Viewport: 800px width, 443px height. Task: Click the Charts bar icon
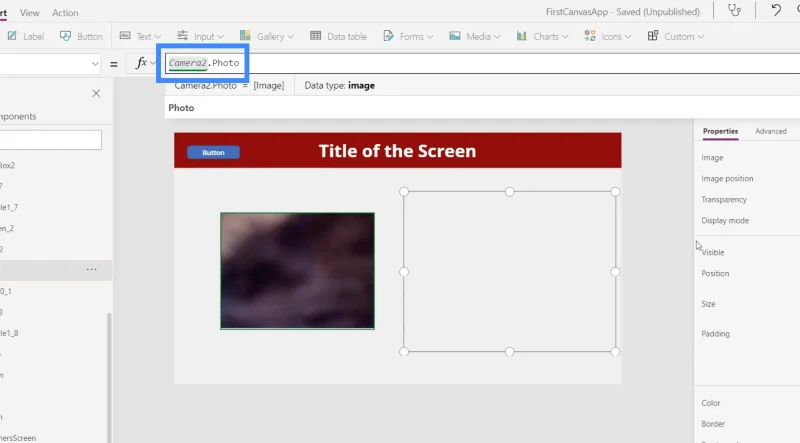(521, 36)
